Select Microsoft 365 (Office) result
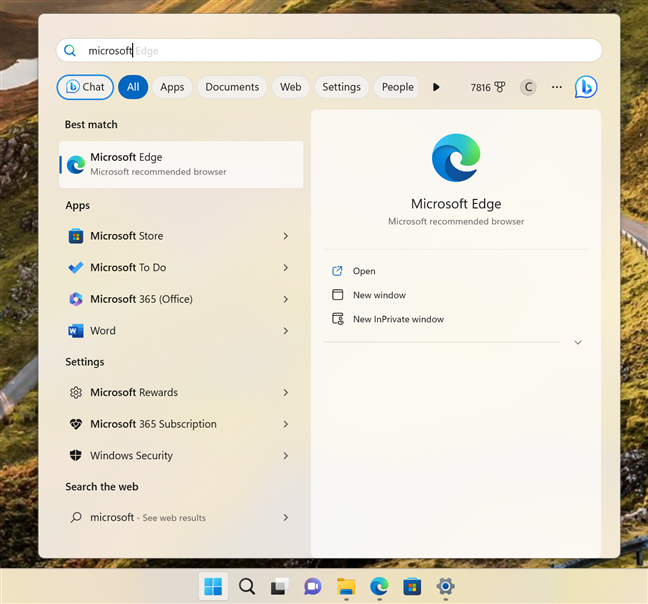 179,299
